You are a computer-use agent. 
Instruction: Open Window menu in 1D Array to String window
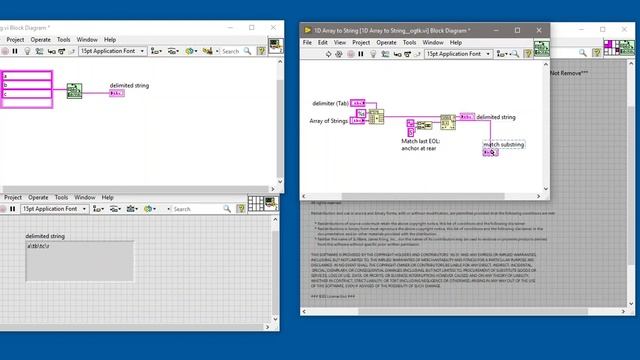pyautogui.click(x=433, y=42)
